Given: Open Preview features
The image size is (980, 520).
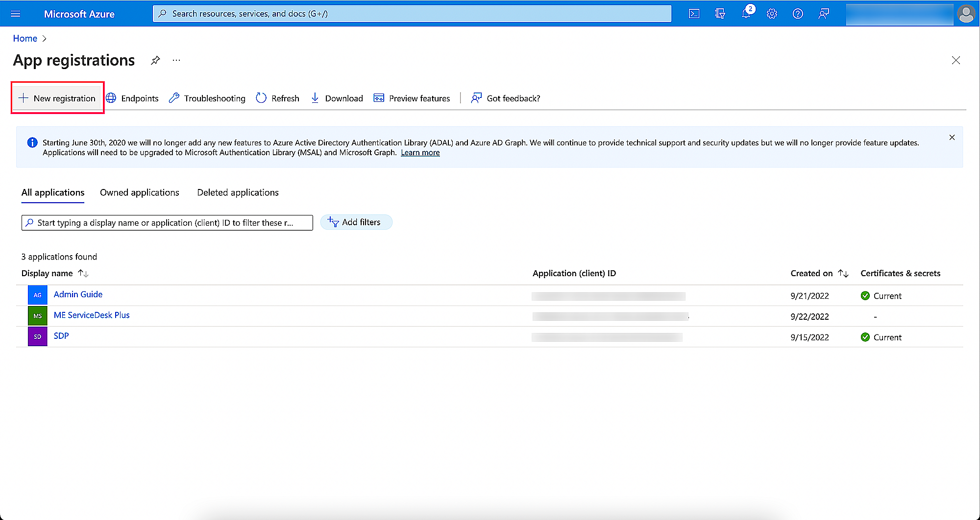Looking at the screenshot, I should coord(412,98).
